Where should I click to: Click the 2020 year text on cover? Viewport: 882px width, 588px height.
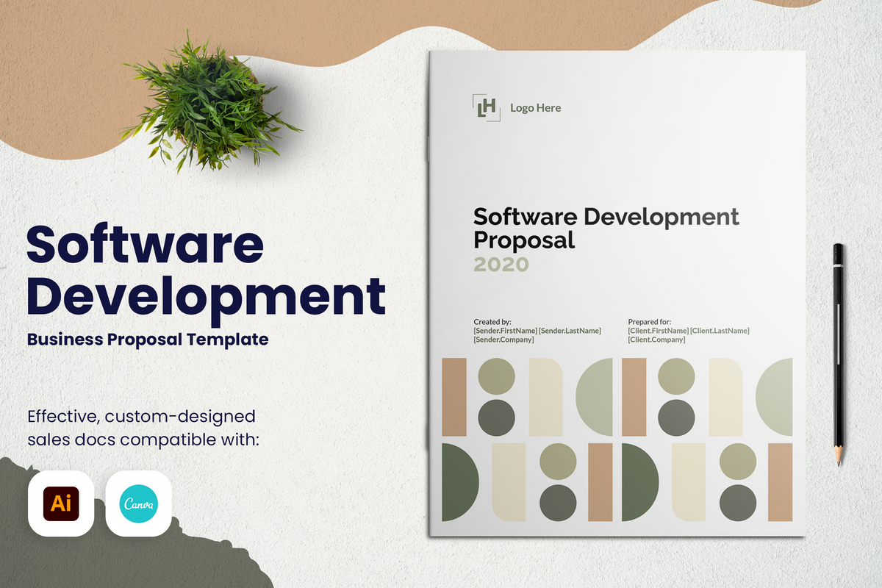point(501,264)
